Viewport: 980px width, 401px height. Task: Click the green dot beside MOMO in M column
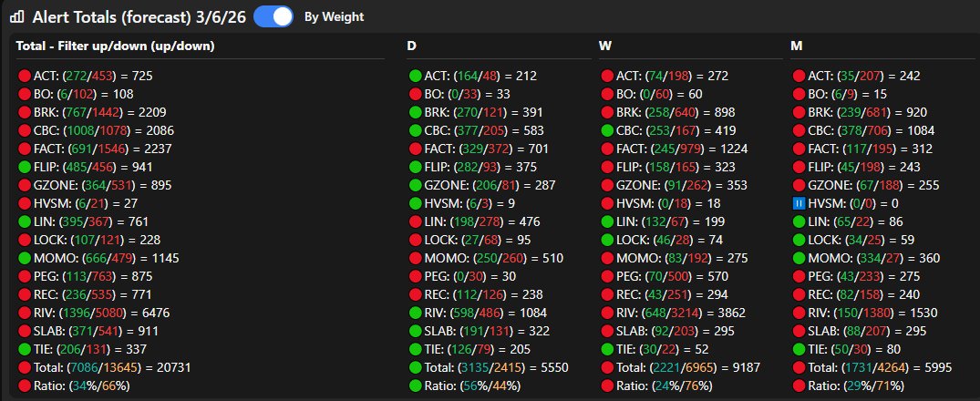click(x=799, y=258)
